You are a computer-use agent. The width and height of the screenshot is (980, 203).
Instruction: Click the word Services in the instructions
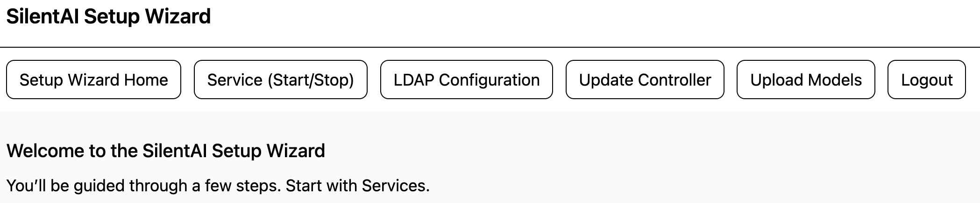(x=394, y=186)
